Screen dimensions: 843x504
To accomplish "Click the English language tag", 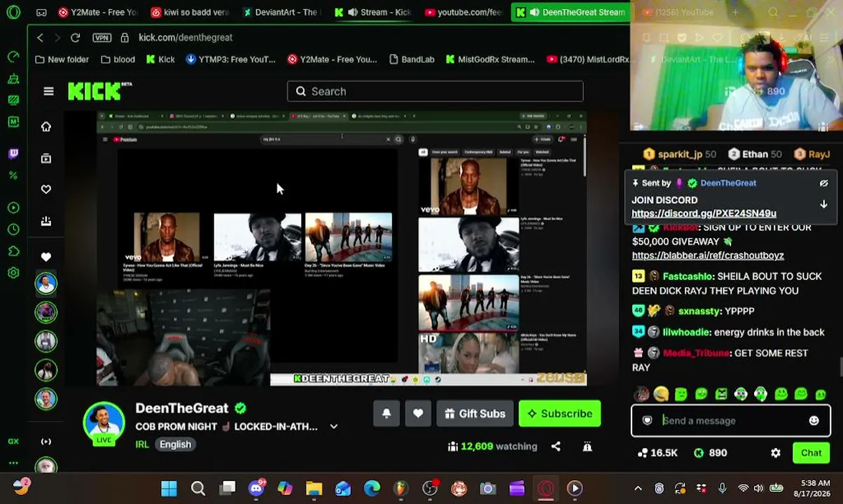I will [175, 444].
